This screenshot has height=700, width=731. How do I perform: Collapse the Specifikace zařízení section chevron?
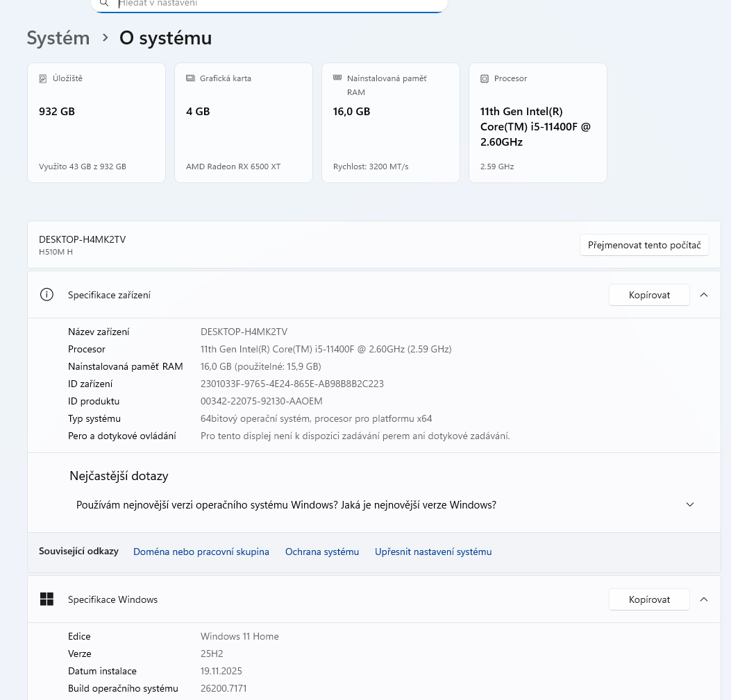tap(704, 295)
